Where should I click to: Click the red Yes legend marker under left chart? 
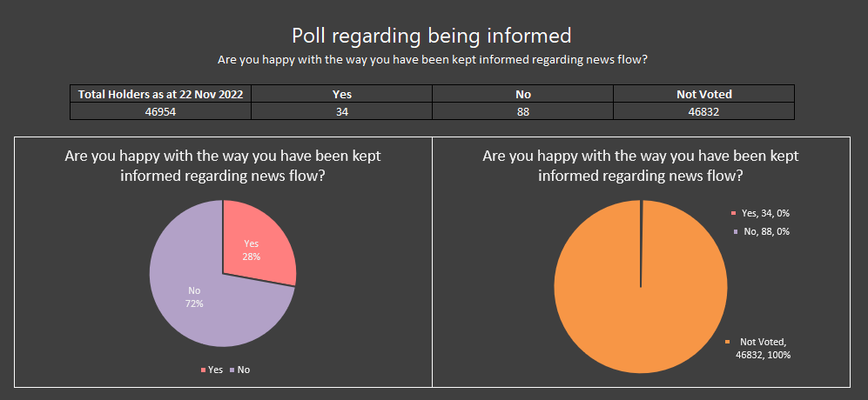tap(205, 370)
